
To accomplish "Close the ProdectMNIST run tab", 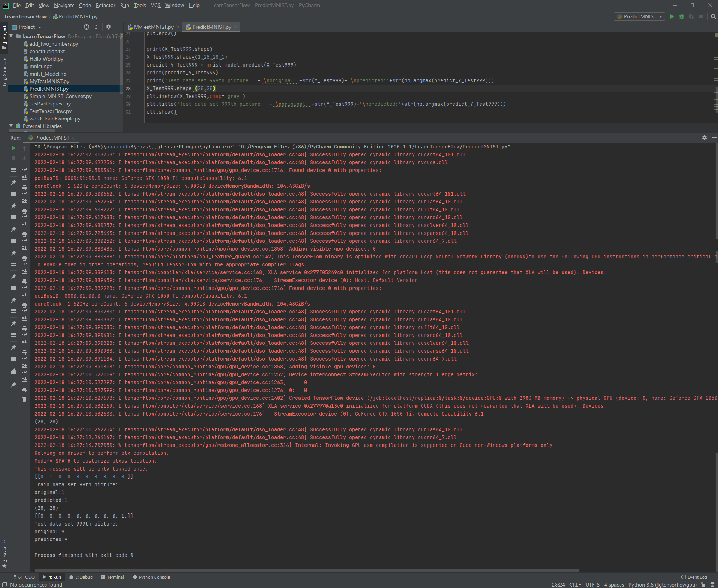I will pyautogui.click(x=73, y=138).
